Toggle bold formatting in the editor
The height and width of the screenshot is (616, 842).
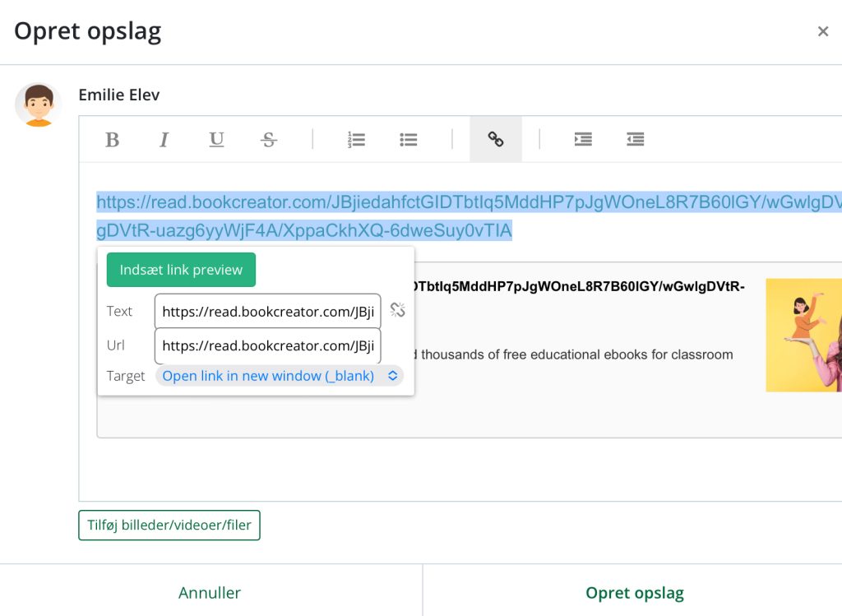(113, 140)
